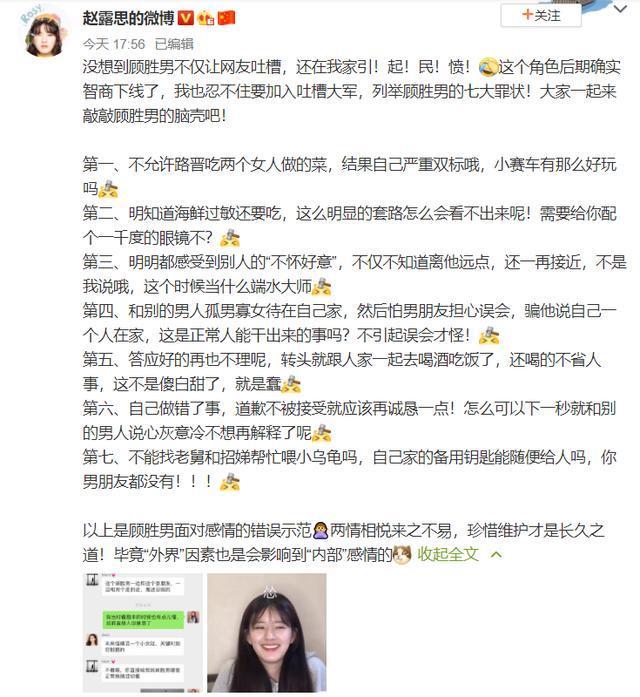Click the China flag badge icon
640x697 pixels.
[226, 18]
